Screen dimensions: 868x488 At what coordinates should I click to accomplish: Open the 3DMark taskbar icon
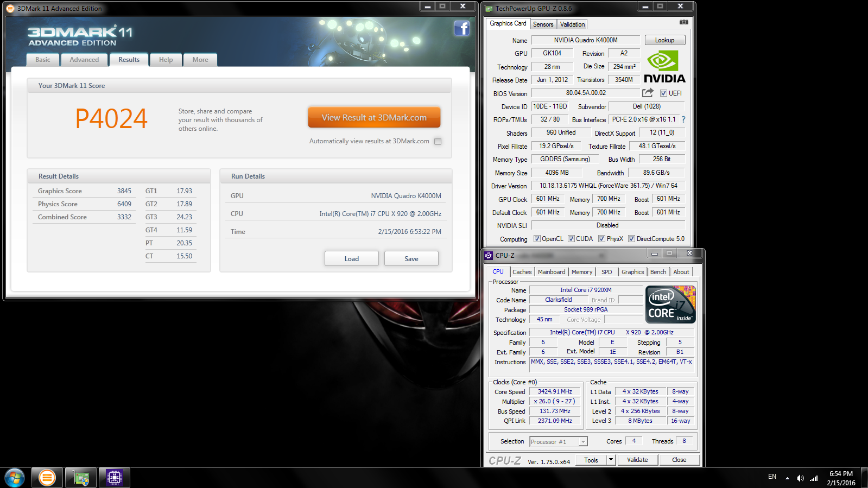point(47,478)
